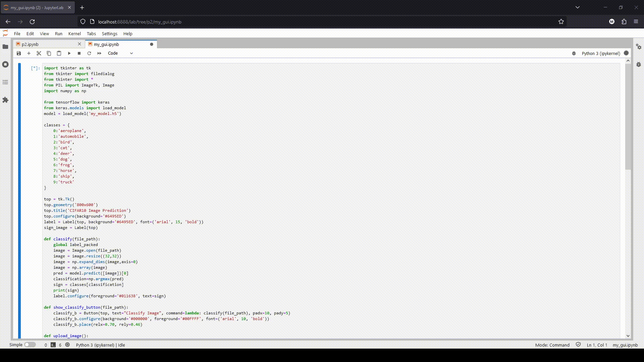Open the right sidebar debugger bug icon
644x362 pixels.
click(639, 64)
